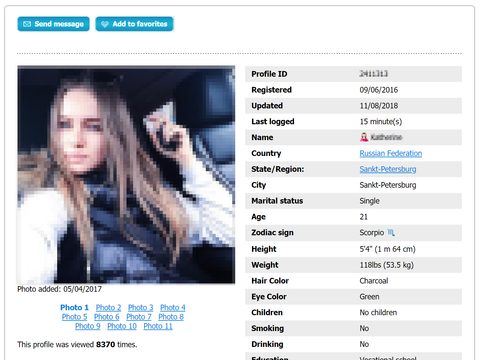This screenshot has width=480, height=360.
Task: Click the Age value 21
Action: [364, 217]
